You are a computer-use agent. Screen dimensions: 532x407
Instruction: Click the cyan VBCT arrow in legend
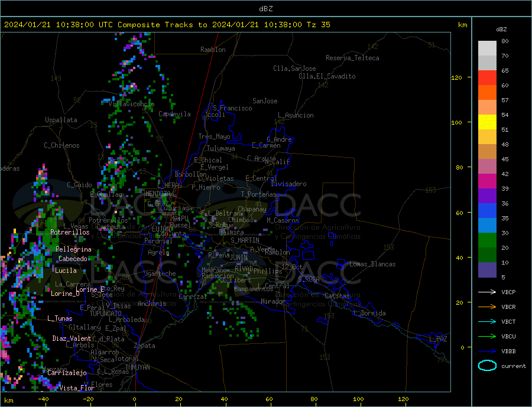pos(487,321)
